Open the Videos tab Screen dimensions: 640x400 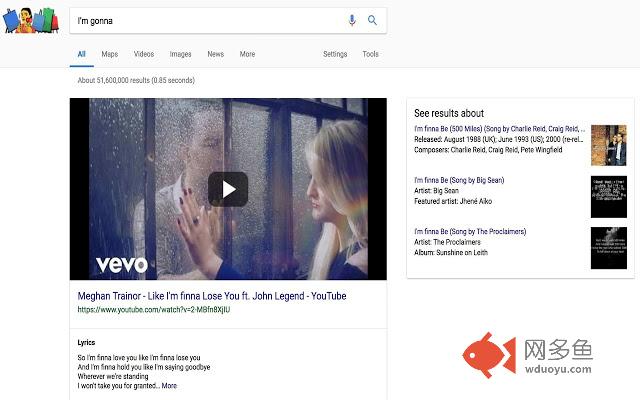144,54
